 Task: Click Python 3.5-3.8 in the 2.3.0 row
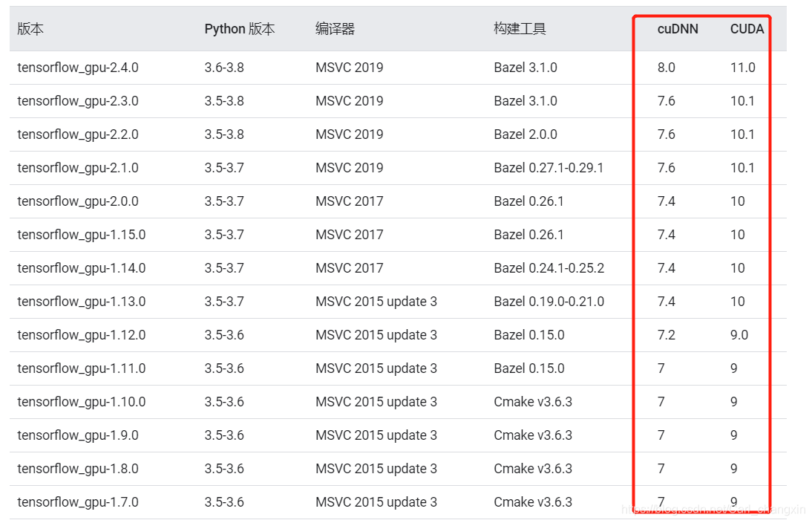224,101
